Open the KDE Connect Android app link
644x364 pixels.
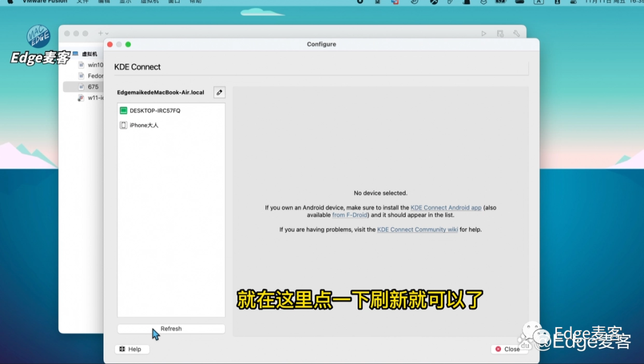pos(445,208)
